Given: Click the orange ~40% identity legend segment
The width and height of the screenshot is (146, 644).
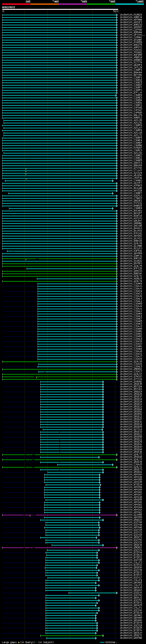Looking at the screenshot, I should [45, 4].
